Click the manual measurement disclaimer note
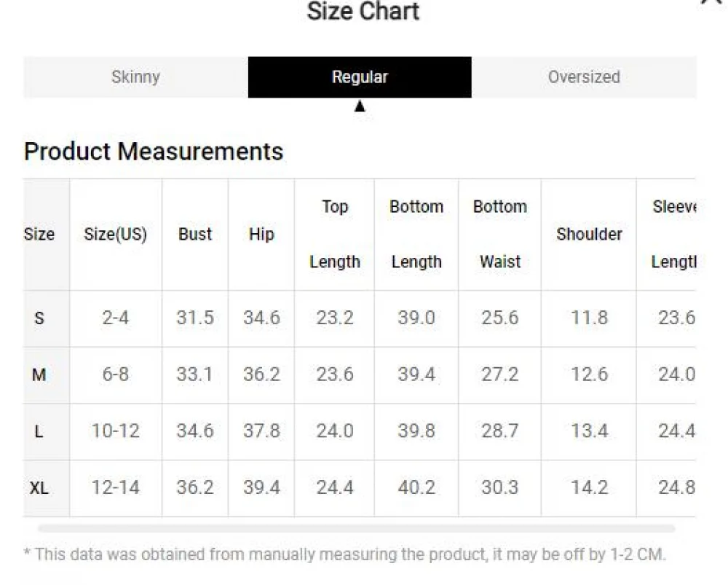 point(344,554)
